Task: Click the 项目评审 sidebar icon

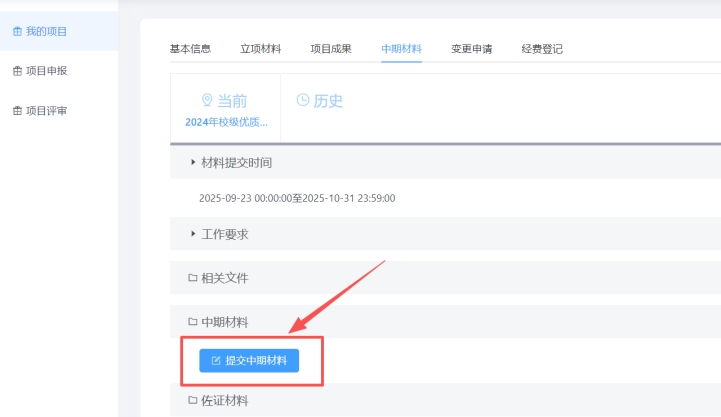Action: (17, 111)
